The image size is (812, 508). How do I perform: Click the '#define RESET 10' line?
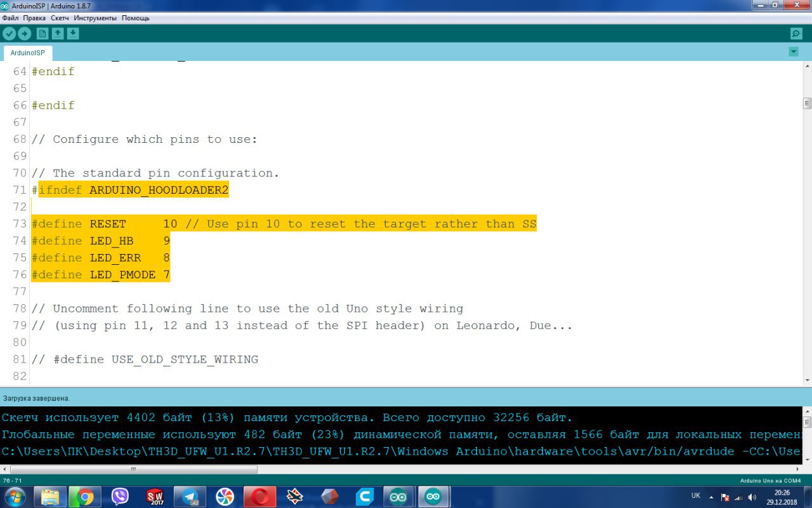[x=284, y=224]
